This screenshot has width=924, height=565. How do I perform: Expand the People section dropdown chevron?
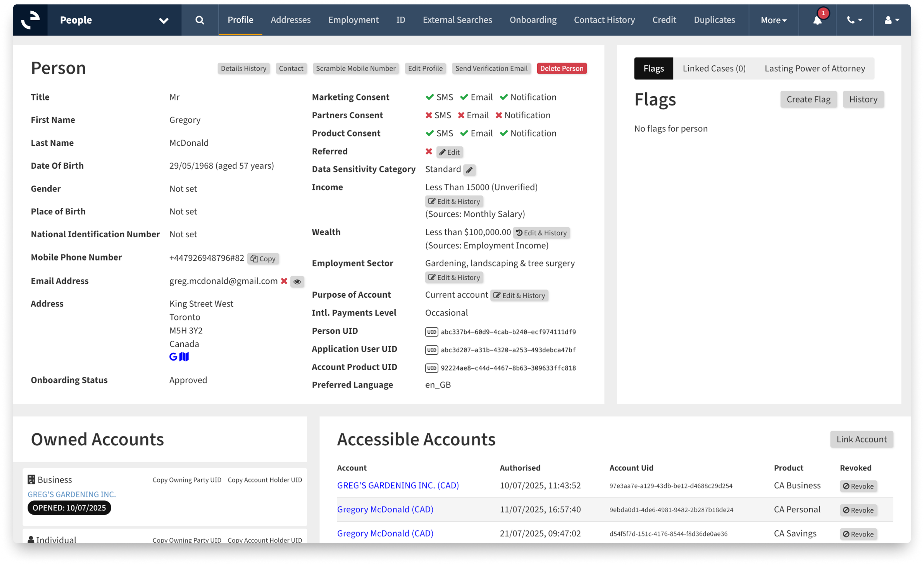[x=163, y=20]
